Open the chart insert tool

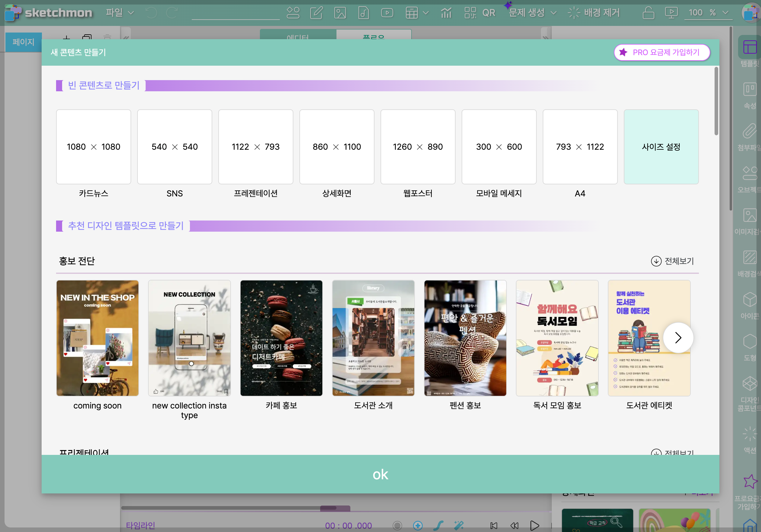[446, 13]
